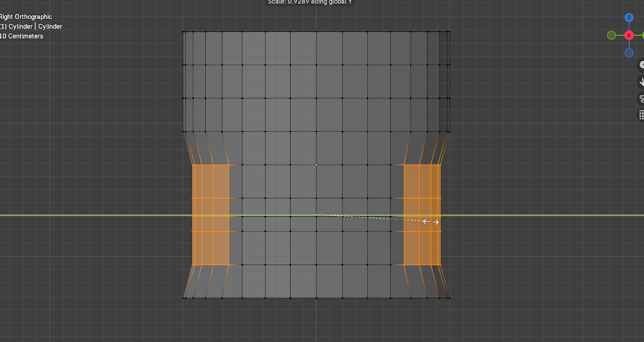Click the Right Orthographic view label
644x342 pixels.
26,17
